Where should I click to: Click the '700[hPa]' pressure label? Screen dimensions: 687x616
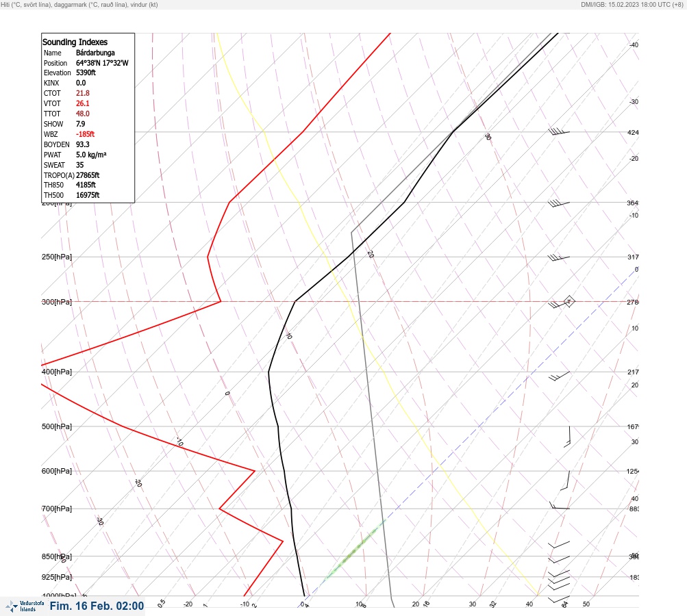pos(57,509)
